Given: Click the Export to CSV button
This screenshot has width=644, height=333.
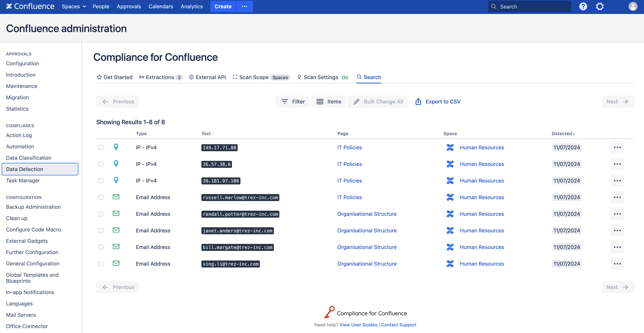Looking at the screenshot, I should (x=438, y=102).
